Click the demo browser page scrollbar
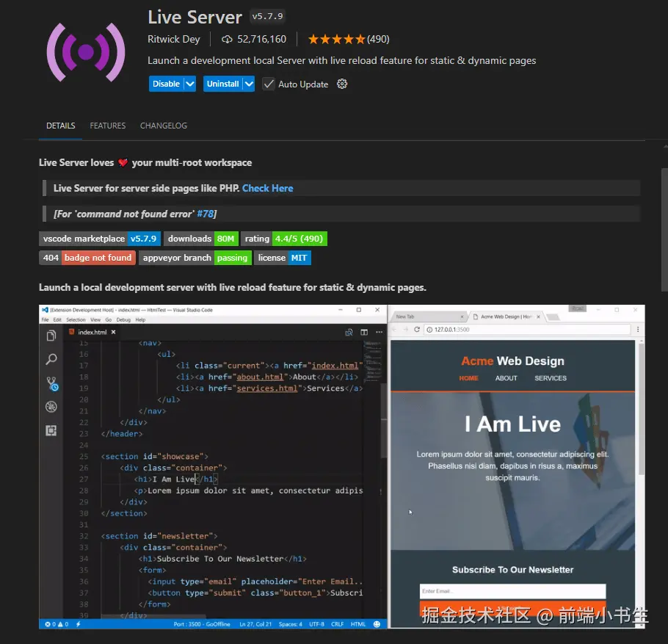Viewport: 668px width, 644px height. click(x=641, y=409)
